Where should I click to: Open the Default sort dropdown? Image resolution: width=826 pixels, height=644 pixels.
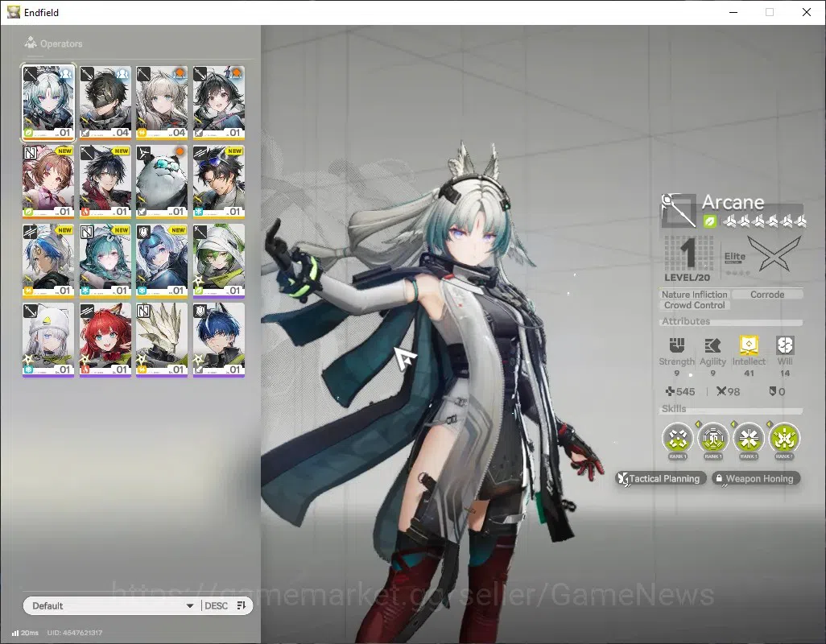coord(112,605)
